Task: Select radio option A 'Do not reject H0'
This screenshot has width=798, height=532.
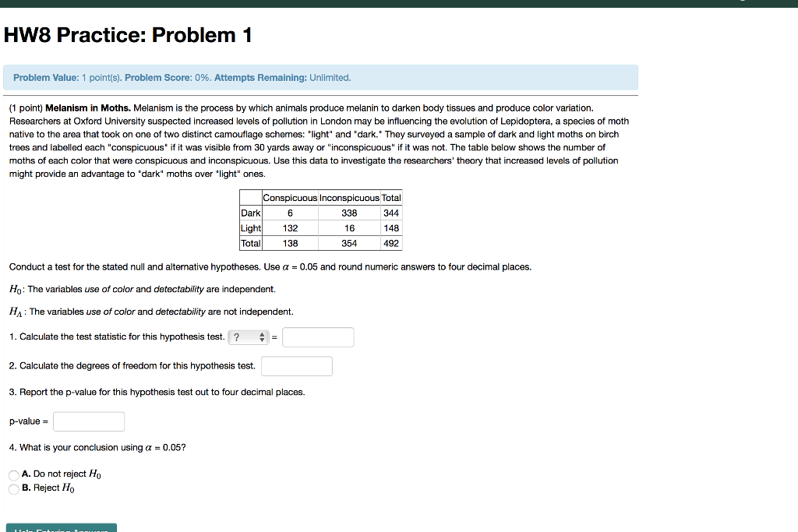Action: (x=13, y=474)
